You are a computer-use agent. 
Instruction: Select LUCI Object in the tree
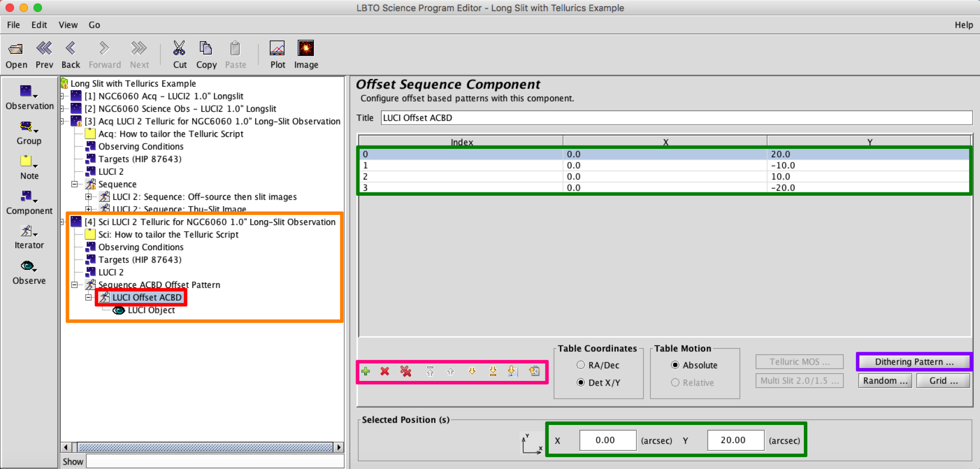[151, 310]
